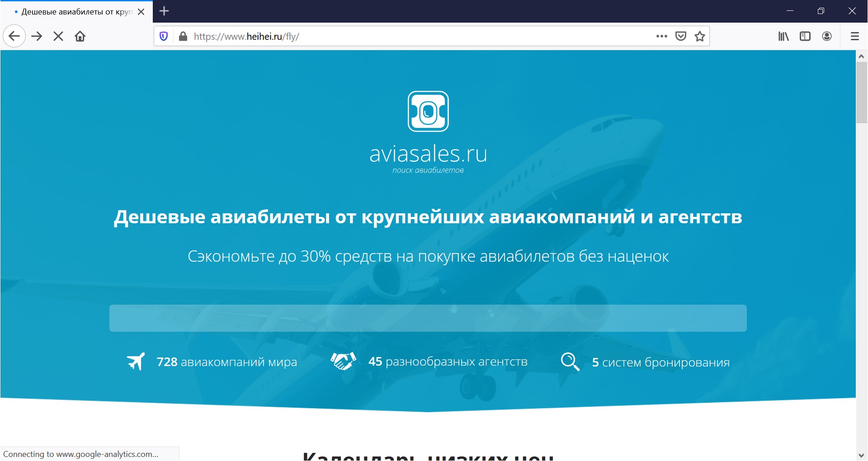Click the magnifier icon beside 5 систем

pyautogui.click(x=570, y=362)
